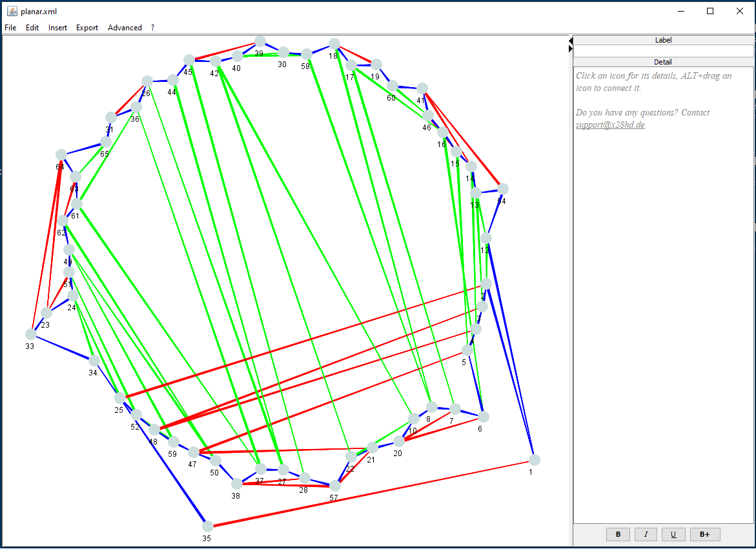
Task: Select node 57 in the graph
Action: (334, 486)
